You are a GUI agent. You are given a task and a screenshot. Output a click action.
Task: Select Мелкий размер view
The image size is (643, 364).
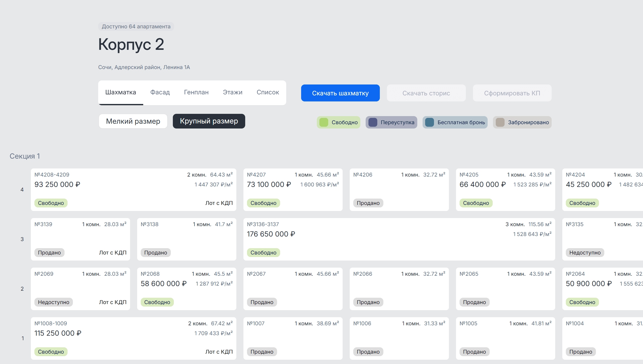click(x=133, y=121)
